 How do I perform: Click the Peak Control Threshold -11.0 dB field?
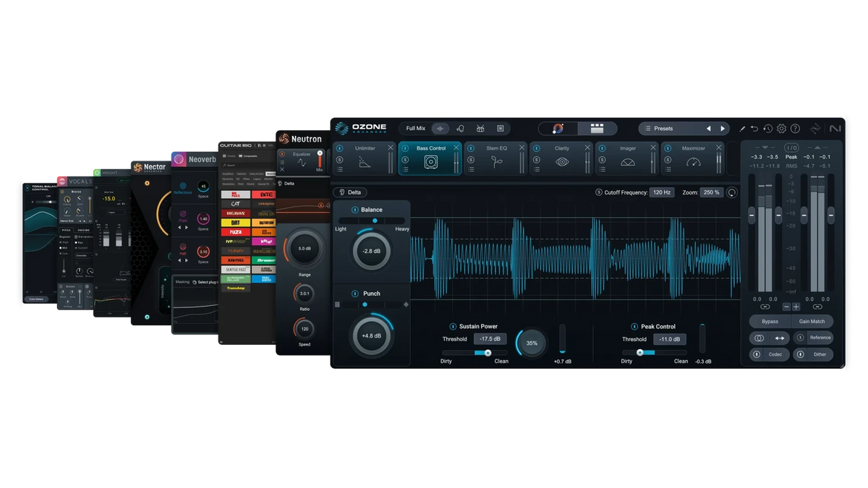pos(670,339)
